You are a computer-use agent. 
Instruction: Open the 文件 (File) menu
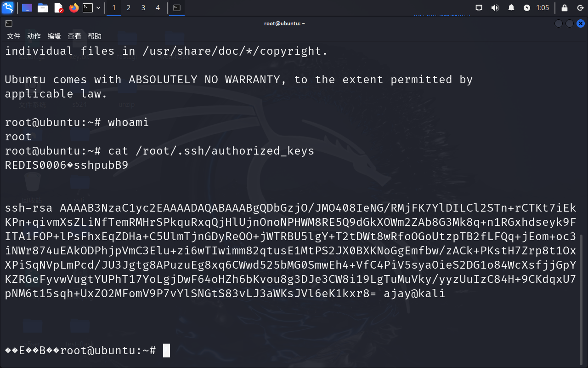pos(14,36)
